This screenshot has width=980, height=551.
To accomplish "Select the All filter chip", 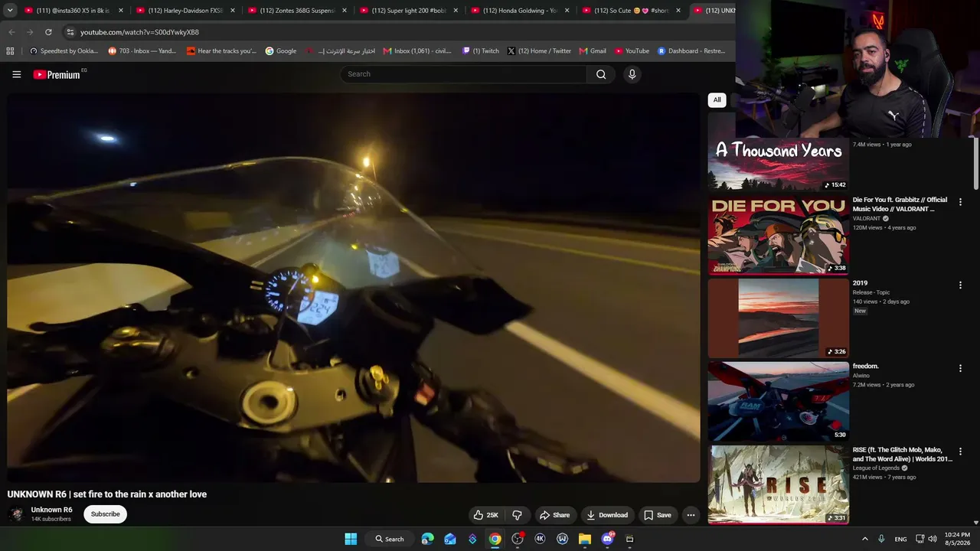I will click(717, 100).
